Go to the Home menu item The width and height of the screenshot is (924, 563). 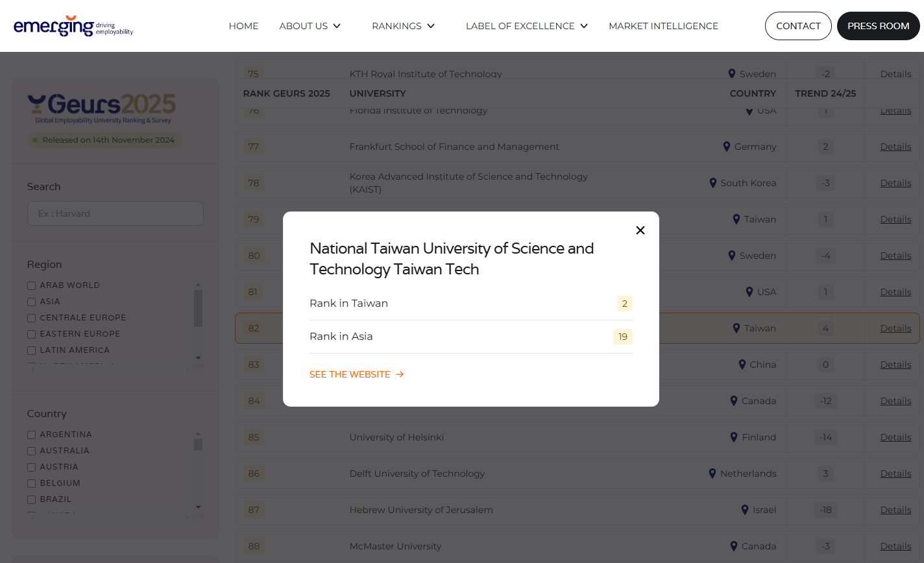coord(243,26)
